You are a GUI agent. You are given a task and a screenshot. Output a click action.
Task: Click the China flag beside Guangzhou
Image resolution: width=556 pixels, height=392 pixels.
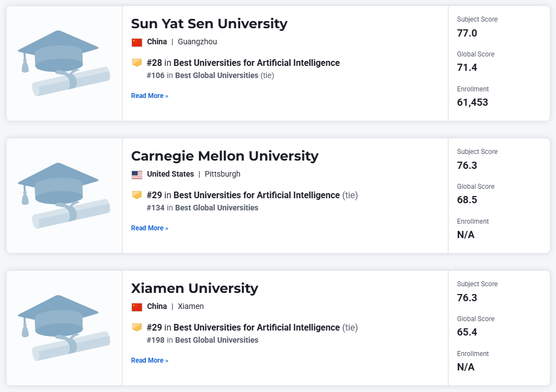click(x=137, y=42)
